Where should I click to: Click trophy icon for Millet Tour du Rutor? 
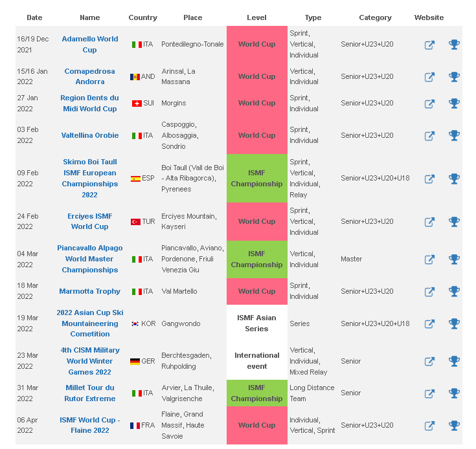(x=454, y=393)
